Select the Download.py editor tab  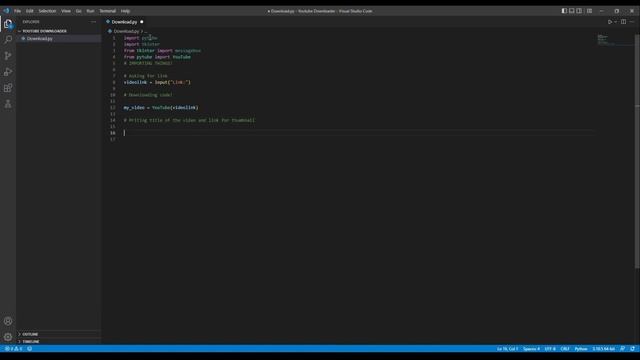tap(124, 22)
